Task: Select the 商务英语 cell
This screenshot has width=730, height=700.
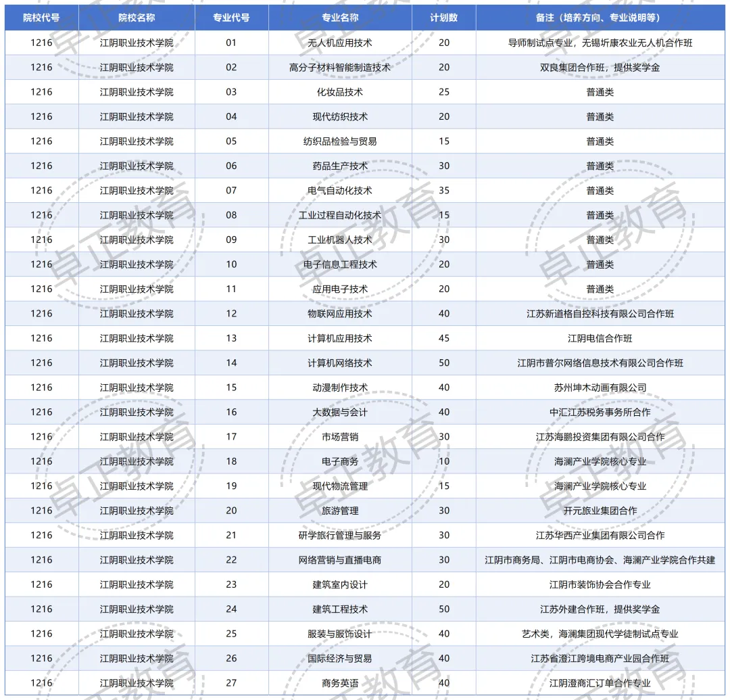Action: pyautogui.click(x=340, y=683)
